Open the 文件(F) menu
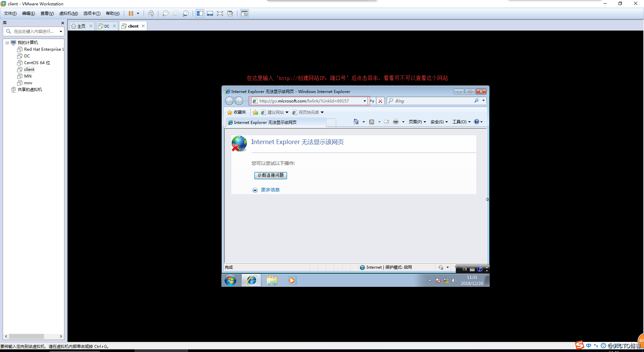The height and width of the screenshot is (352, 644). 10,13
